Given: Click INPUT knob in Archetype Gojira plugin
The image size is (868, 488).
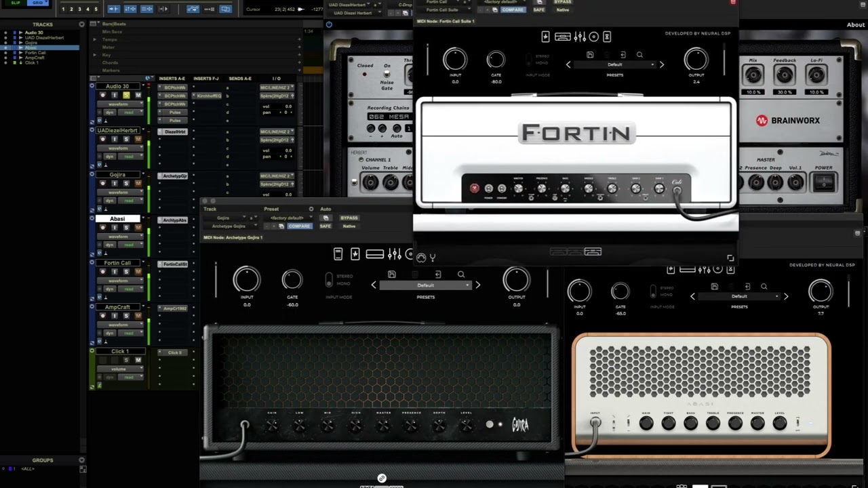Looking at the screenshot, I should tap(247, 280).
